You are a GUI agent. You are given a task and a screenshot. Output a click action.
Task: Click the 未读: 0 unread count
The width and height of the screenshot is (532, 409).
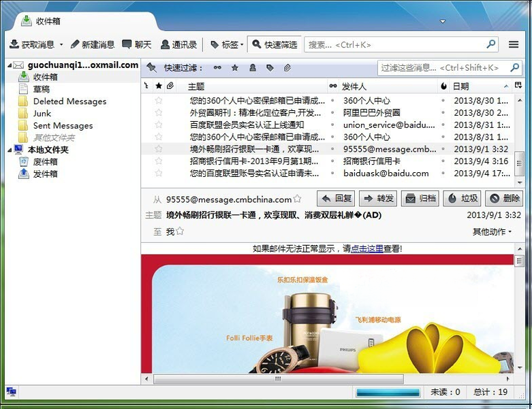tap(445, 392)
